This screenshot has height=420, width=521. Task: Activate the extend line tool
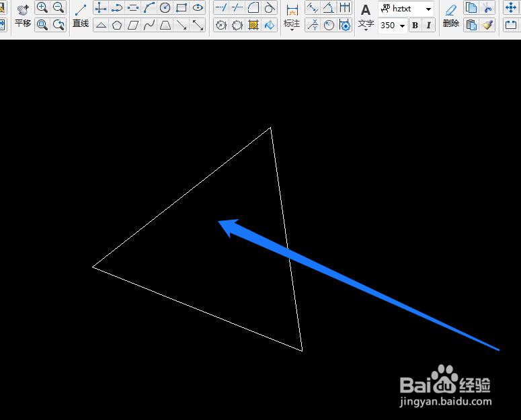click(221, 7)
